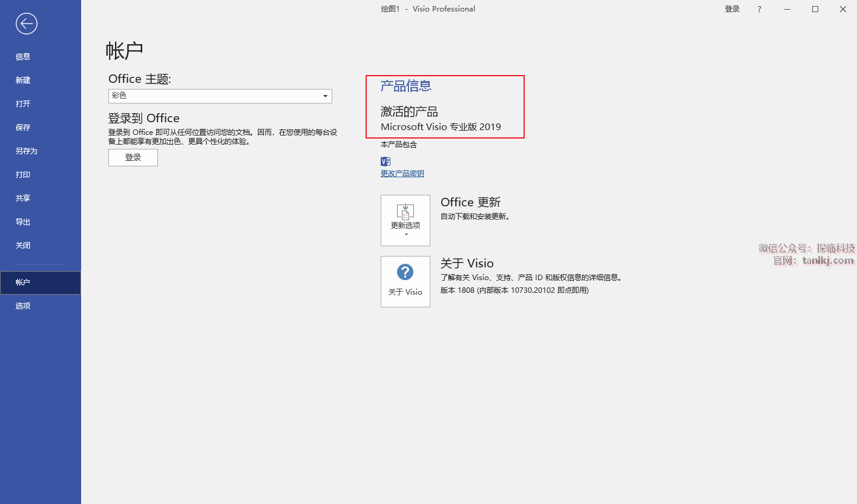This screenshot has height=504, width=857.
Task: Click the 关于 Visio heading text
Action: (467, 264)
